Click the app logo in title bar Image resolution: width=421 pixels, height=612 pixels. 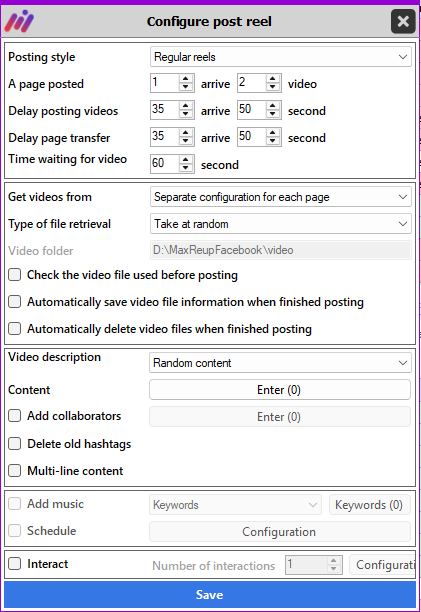pyautogui.click(x=19, y=21)
